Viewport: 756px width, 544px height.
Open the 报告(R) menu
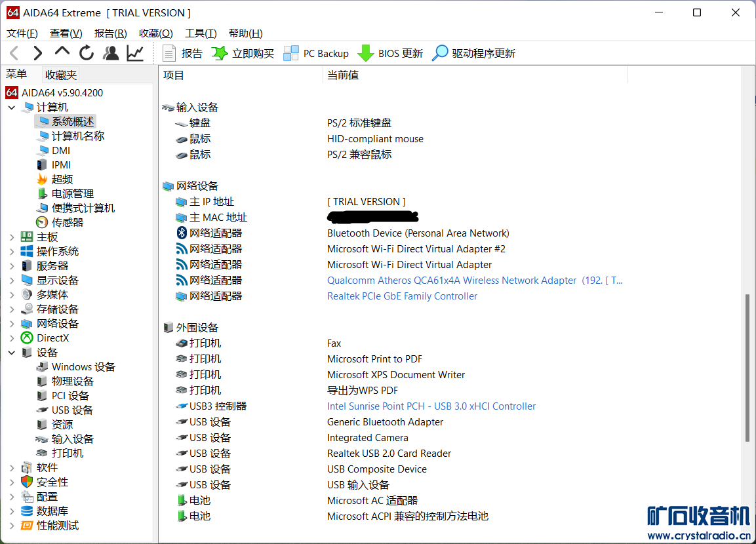point(110,33)
